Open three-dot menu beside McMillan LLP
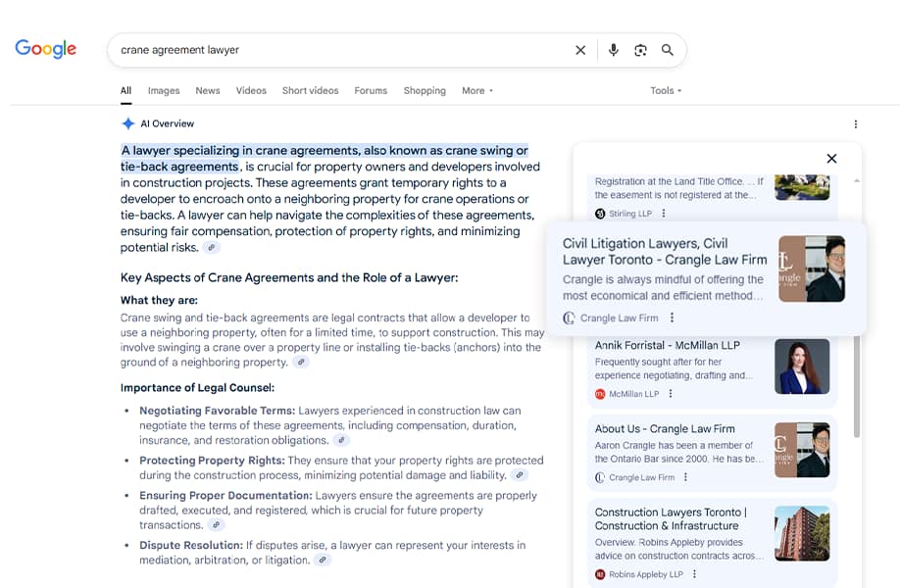This screenshot has width=900, height=588. click(x=671, y=394)
